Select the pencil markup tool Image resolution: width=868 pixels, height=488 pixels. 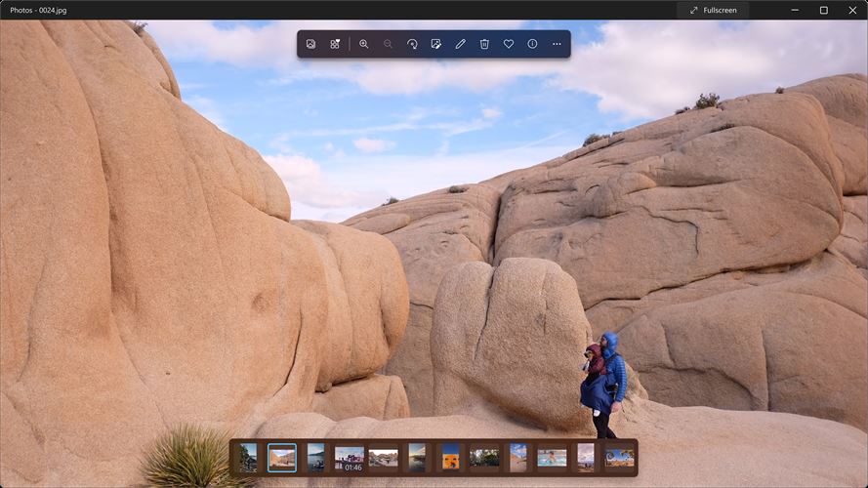pyautogui.click(x=460, y=44)
